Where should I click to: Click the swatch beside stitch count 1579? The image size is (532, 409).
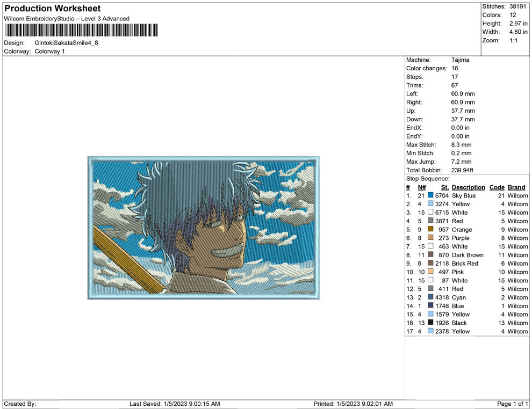point(430,314)
